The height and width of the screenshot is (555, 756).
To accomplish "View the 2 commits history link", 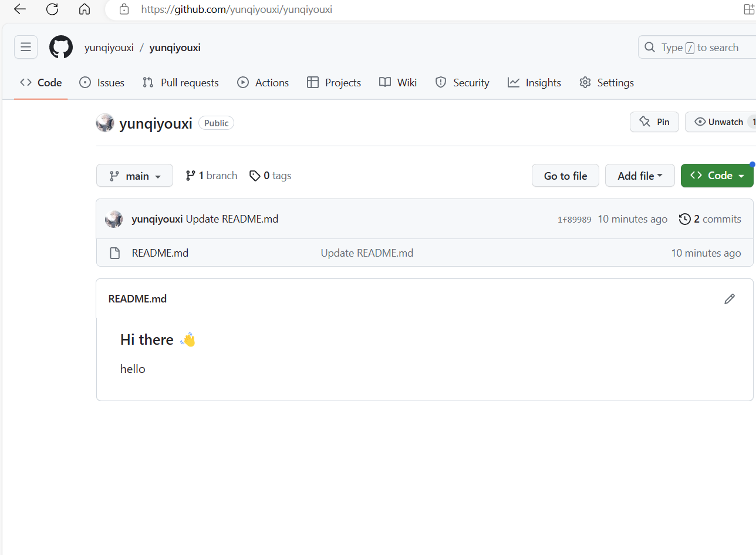I will coord(710,219).
